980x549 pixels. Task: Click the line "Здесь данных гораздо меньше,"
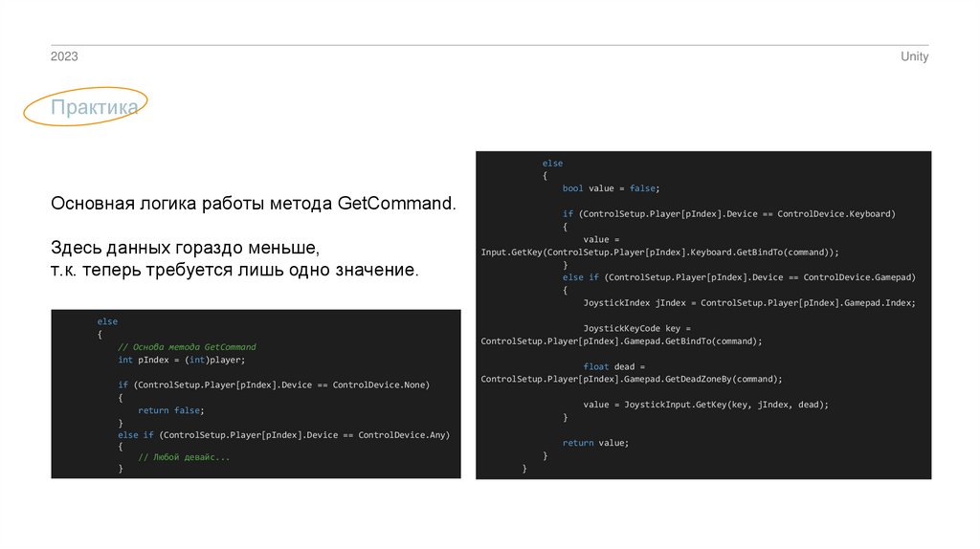185,248
